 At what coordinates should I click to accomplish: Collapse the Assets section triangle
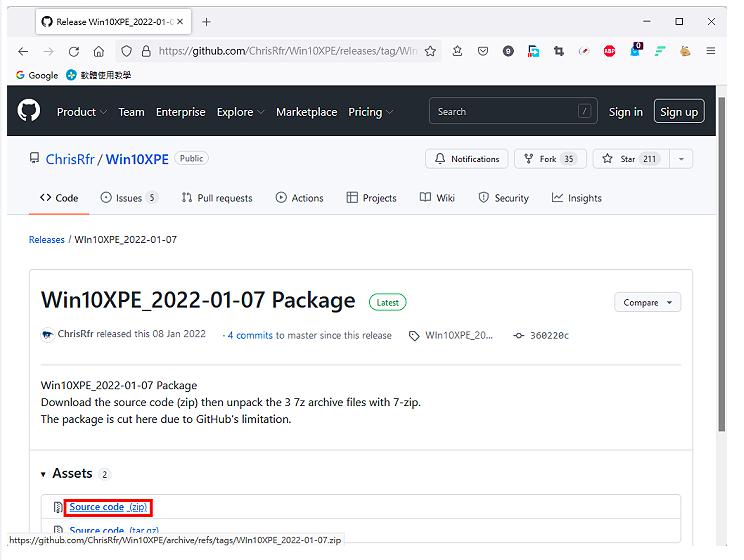43,474
